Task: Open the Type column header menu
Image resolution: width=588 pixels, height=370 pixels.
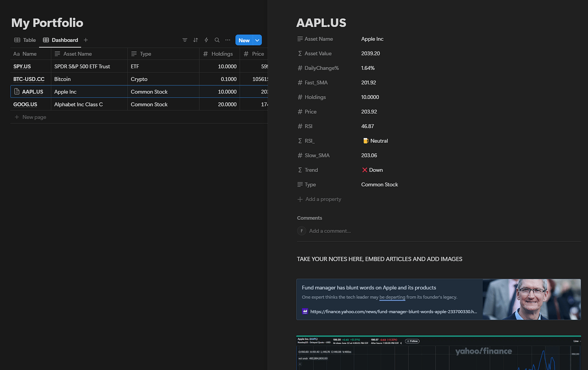Action: [163, 54]
